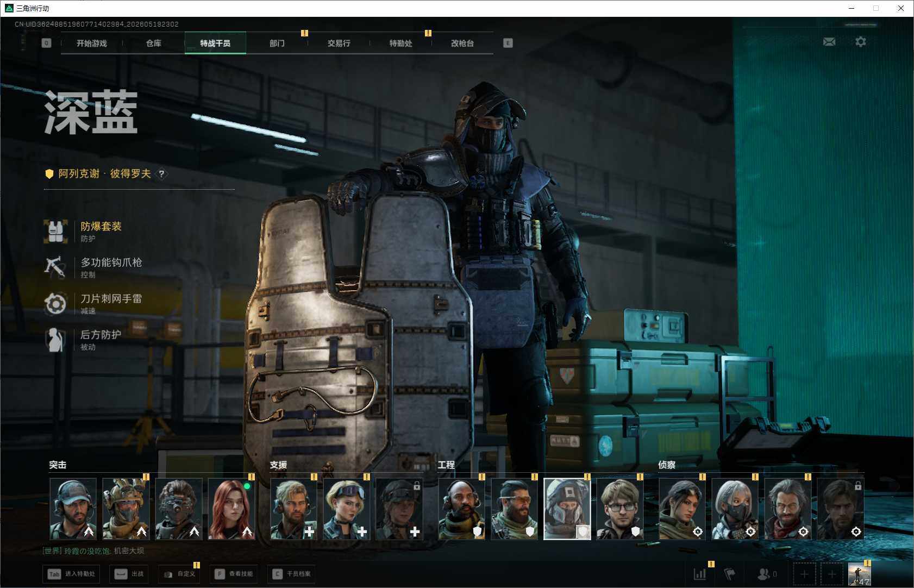The height and width of the screenshot is (588, 914).
Task: Click the E key next-tab icon
Action: pos(508,43)
